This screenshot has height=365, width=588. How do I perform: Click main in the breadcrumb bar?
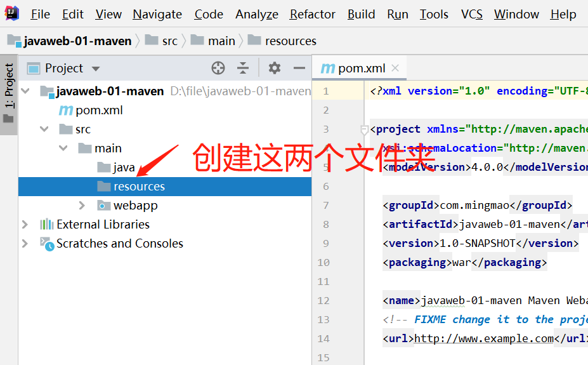click(221, 41)
